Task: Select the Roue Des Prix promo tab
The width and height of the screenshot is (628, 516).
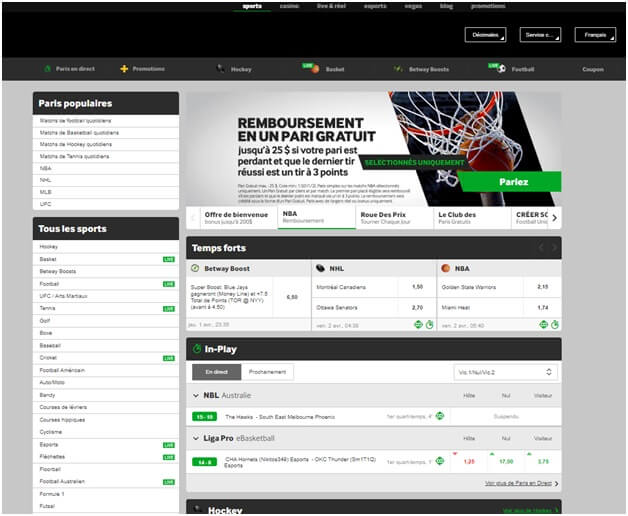Action: point(395,218)
